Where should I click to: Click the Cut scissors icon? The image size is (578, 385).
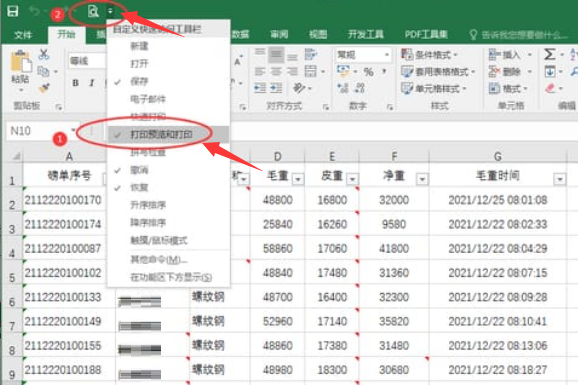click(x=43, y=54)
